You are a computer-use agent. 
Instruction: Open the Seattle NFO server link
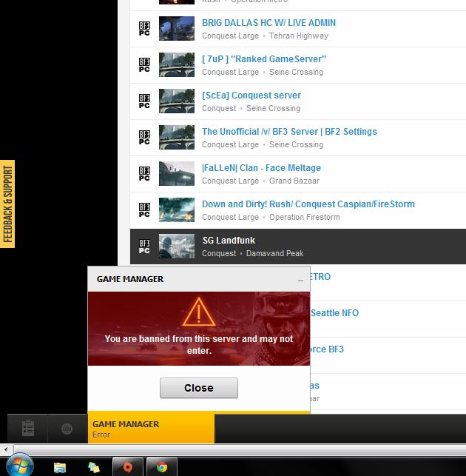point(334,312)
